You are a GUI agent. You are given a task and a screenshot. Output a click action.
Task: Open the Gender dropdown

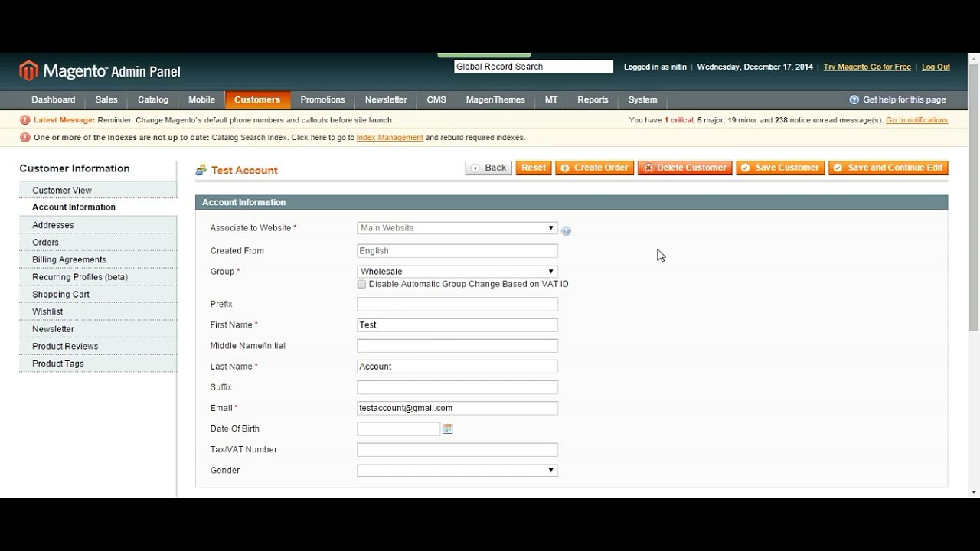coord(457,471)
